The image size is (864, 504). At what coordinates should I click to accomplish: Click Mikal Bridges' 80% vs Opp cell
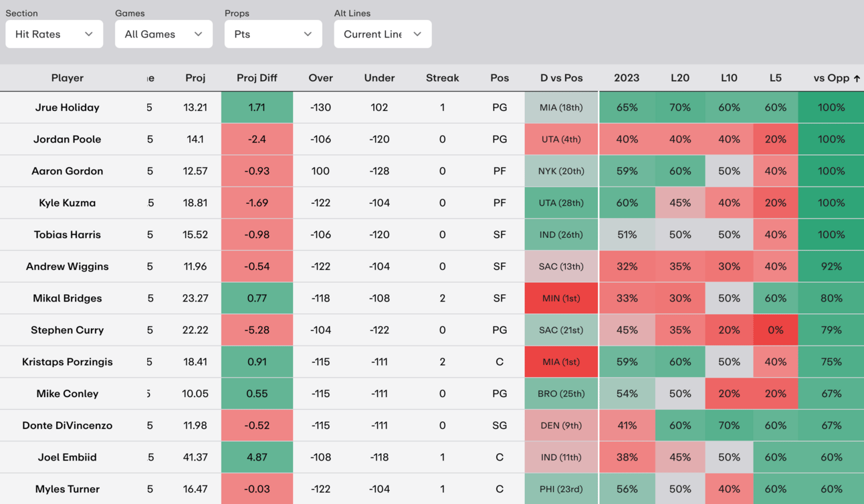pos(831,298)
